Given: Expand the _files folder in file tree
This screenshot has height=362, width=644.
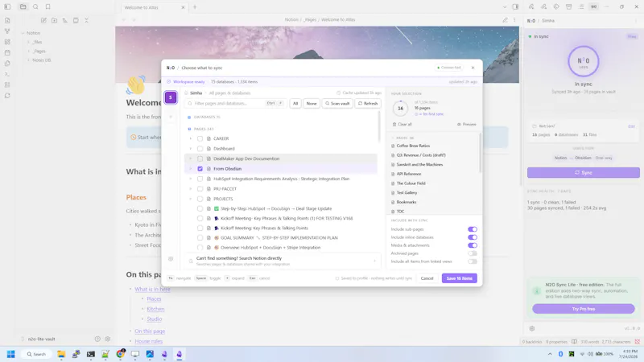Looking at the screenshot, I should 28,42.
